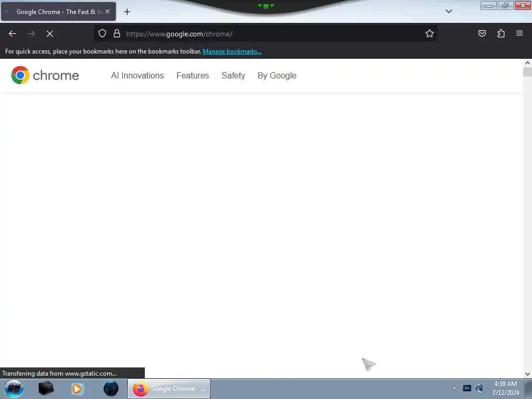This screenshot has height=399, width=532.
Task: Select the Google Chrome - The Fast tab
Action: 58,11
